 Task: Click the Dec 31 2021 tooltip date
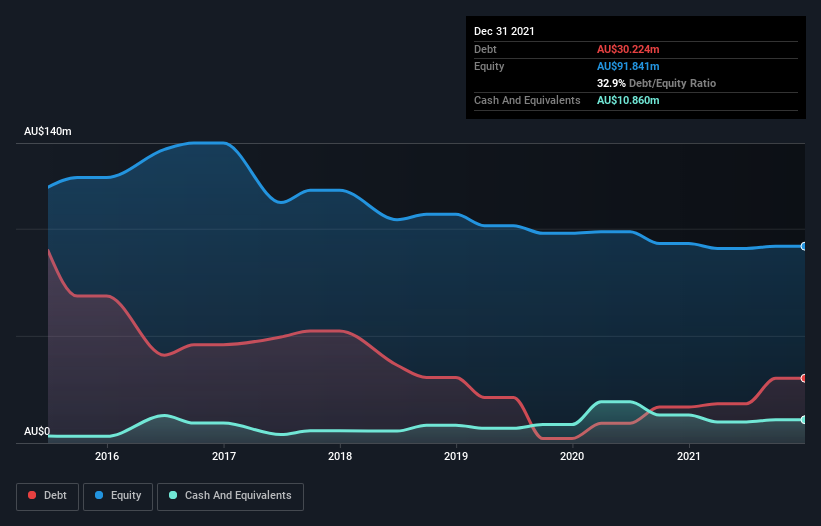(504, 31)
